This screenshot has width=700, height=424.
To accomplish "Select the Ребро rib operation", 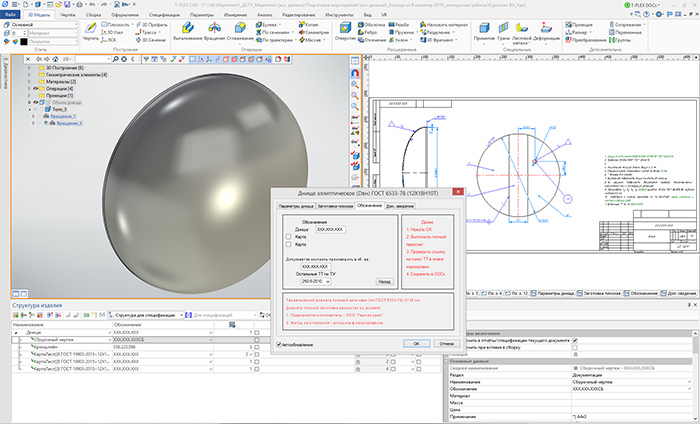I will (x=367, y=32).
